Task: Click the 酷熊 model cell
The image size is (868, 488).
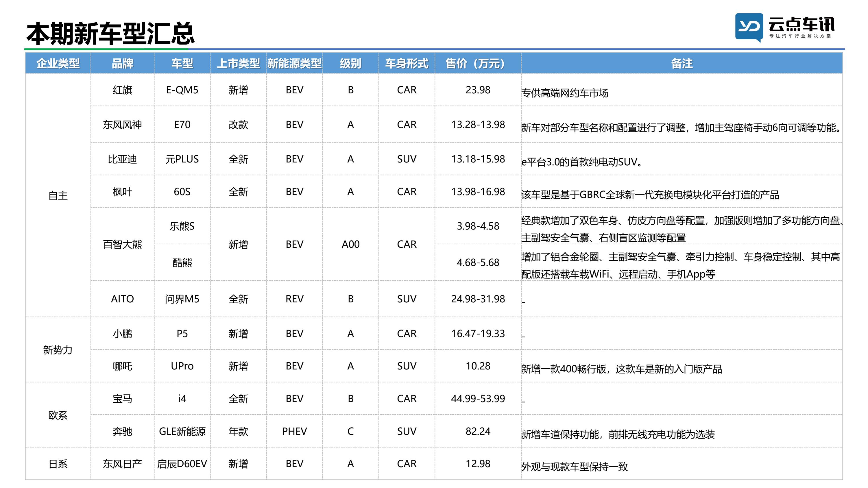Action: tap(182, 263)
